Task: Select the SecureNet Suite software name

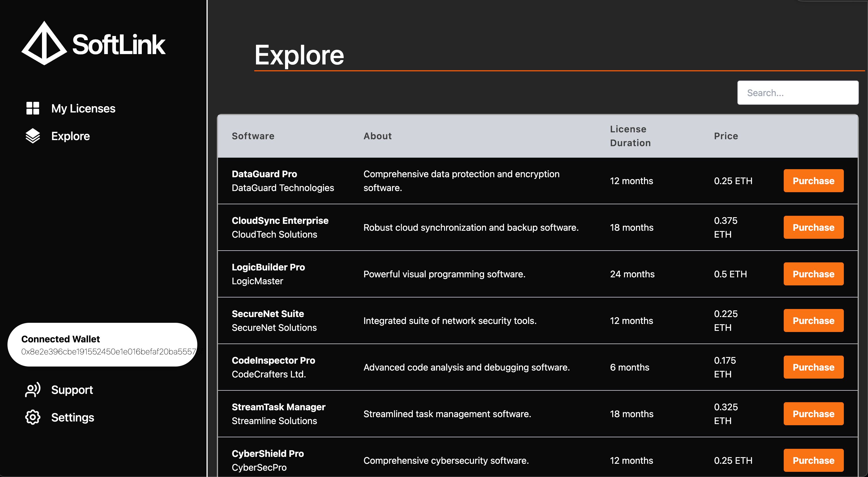Action: [267, 314]
